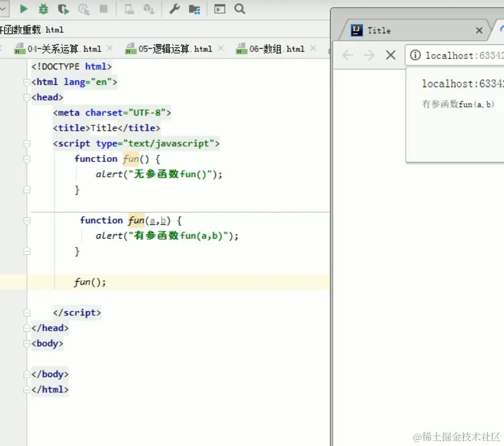504x446 pixels.
Task: Click the script type="text/javascript" line
Action: tap(136, 143)
